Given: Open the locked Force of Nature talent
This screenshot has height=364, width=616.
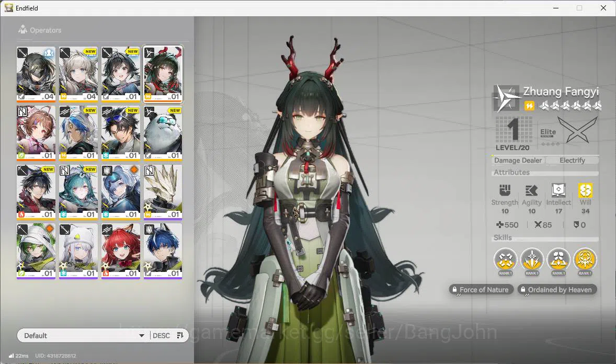Looking at the screenshot, I should pyautogui.click(x=481, y=290).
